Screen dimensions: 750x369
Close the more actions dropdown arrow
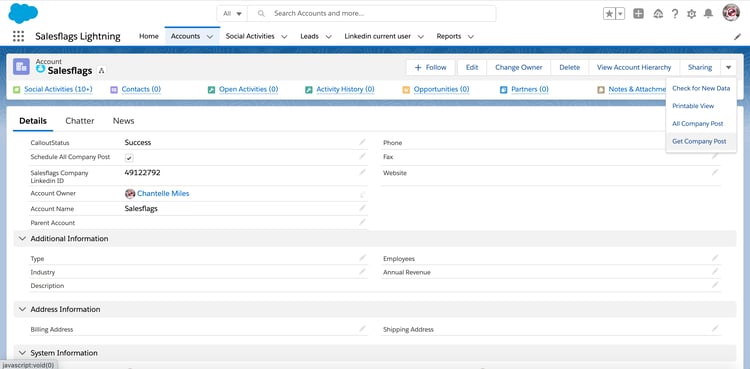click(x=728, y=67)
